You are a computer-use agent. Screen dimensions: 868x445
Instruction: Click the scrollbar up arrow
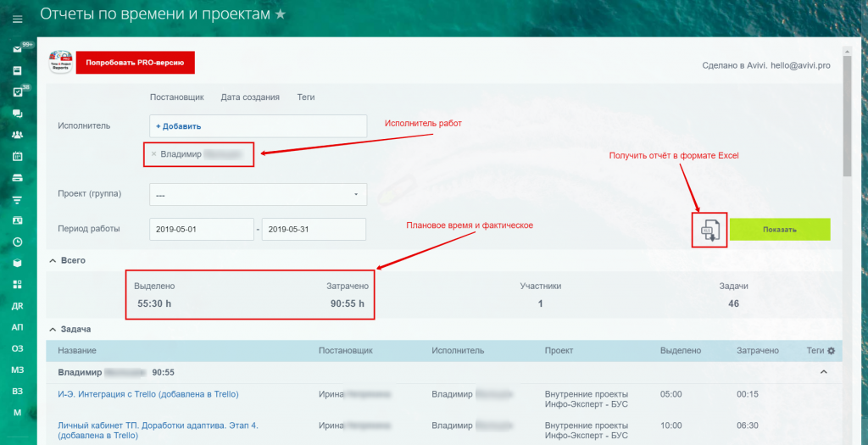(847, 52)
